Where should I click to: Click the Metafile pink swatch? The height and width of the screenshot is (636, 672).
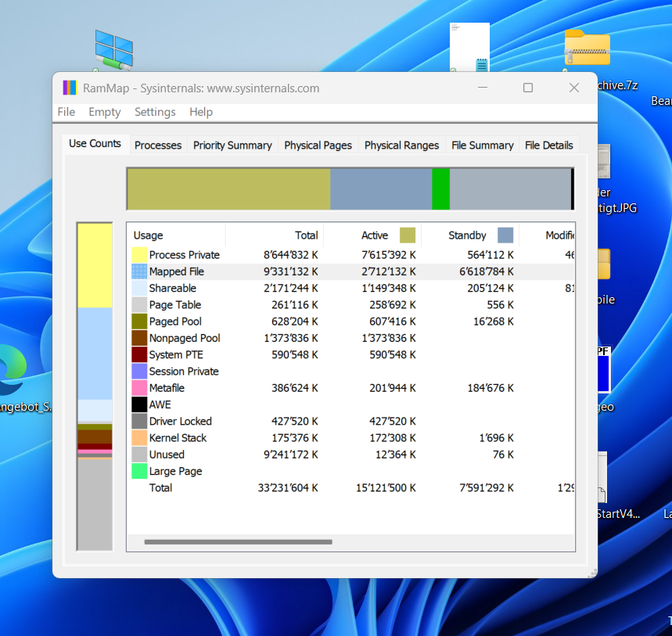tap(139, 388)
